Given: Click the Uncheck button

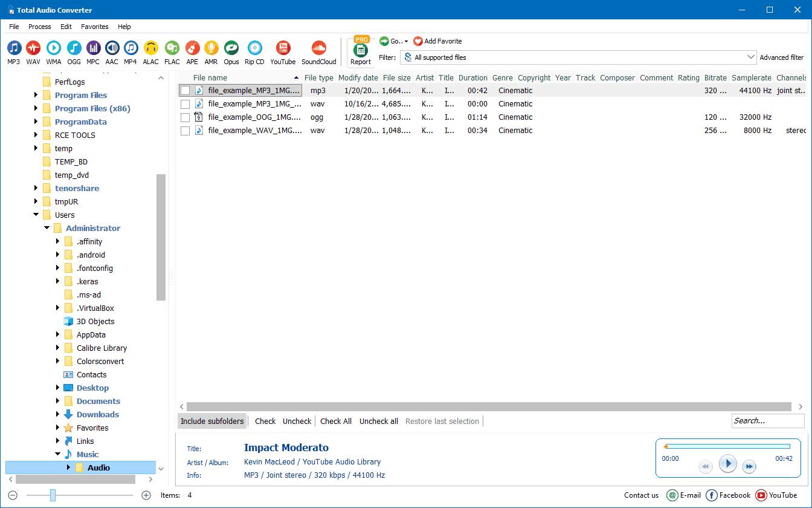Looking at the screenshot, I should 297,421.
